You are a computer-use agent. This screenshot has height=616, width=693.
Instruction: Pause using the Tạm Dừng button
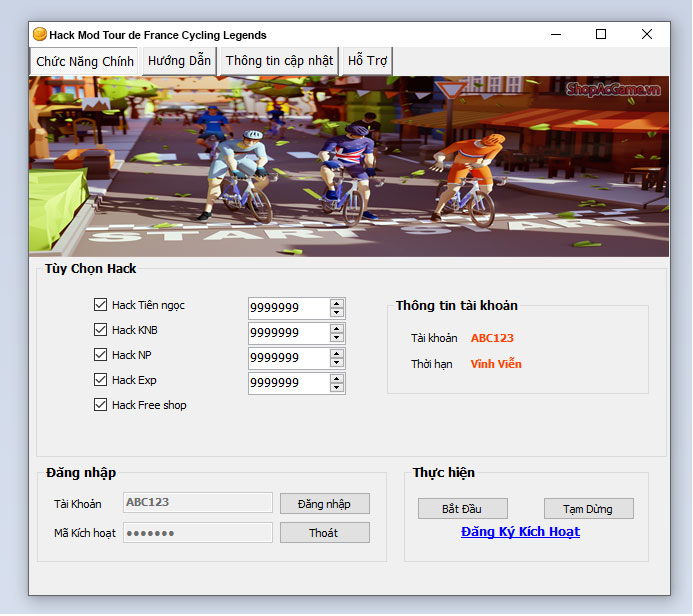click(x=588, y=509)
